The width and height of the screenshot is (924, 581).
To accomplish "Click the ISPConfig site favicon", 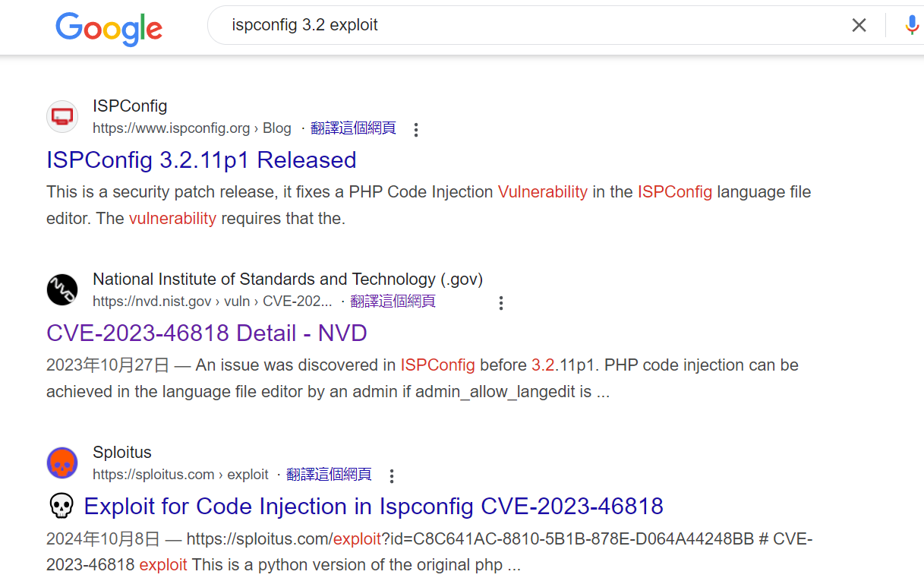I will 62,116.
